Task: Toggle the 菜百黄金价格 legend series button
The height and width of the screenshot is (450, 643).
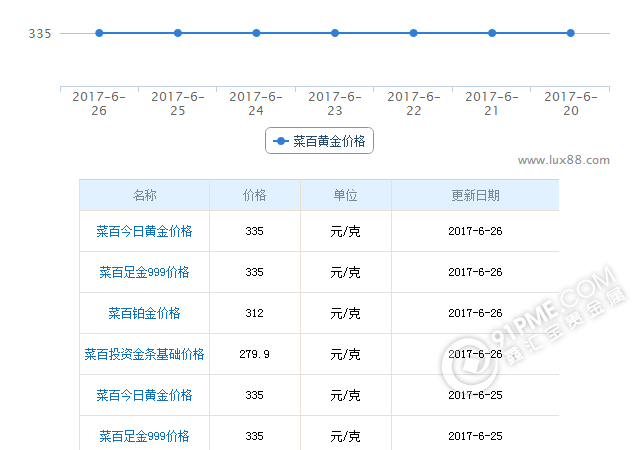Action: coord(319,141)
